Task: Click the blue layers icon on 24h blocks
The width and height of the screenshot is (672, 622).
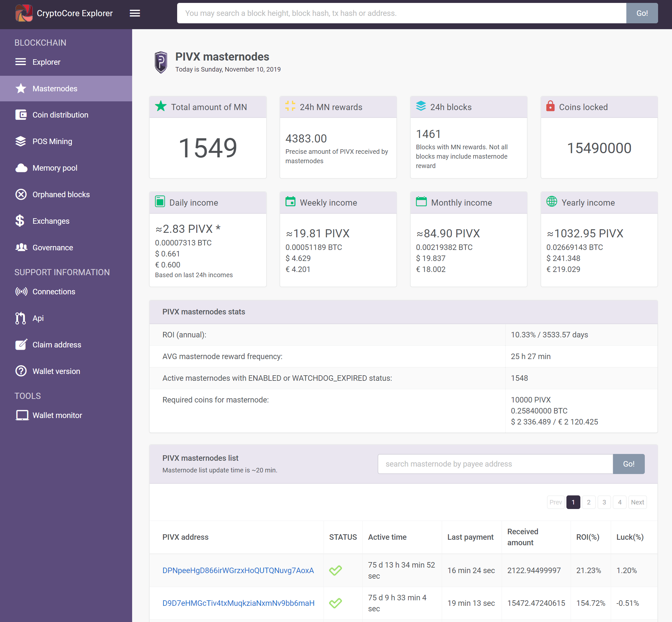Action: (421, 106)
